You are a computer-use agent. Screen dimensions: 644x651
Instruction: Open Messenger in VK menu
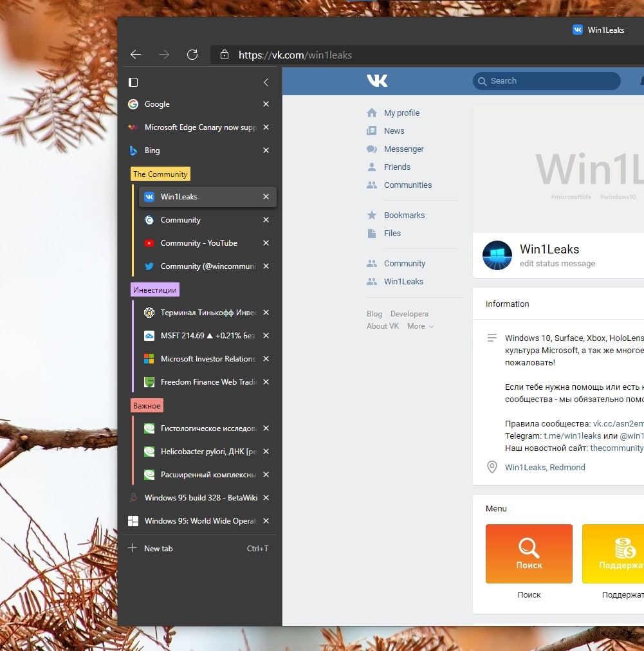point(403,149)
